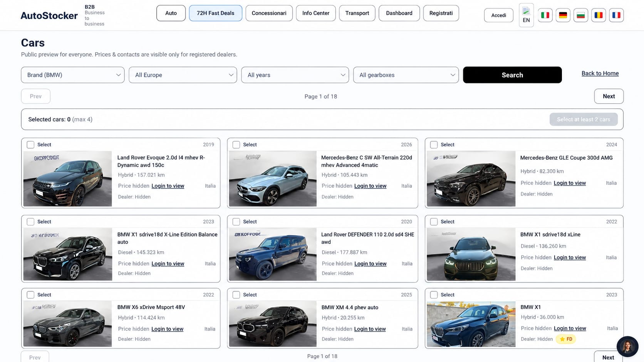This screenshot has width=644, height=362.
Task: Click the BMW X6 xDrive Msport 48V title
Action: 151,307
